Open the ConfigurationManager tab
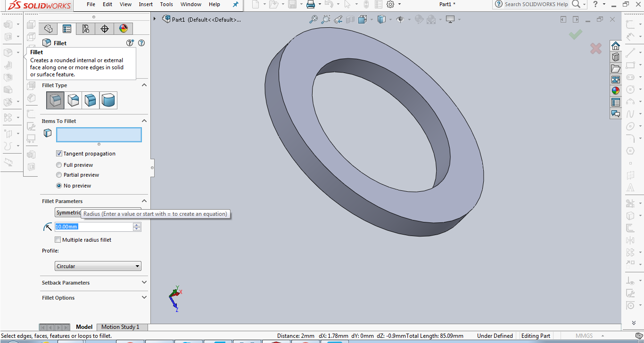 [86, 29]
